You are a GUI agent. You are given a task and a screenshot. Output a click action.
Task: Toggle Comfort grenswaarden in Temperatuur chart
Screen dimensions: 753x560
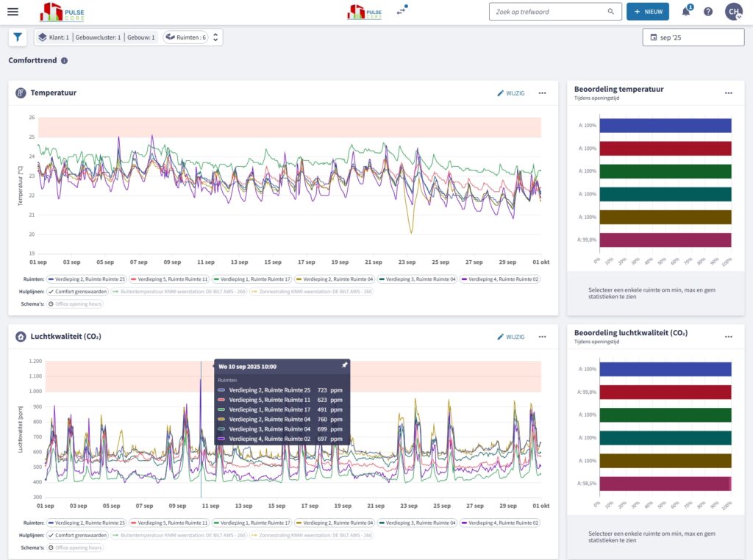click(x=76, y=292)
